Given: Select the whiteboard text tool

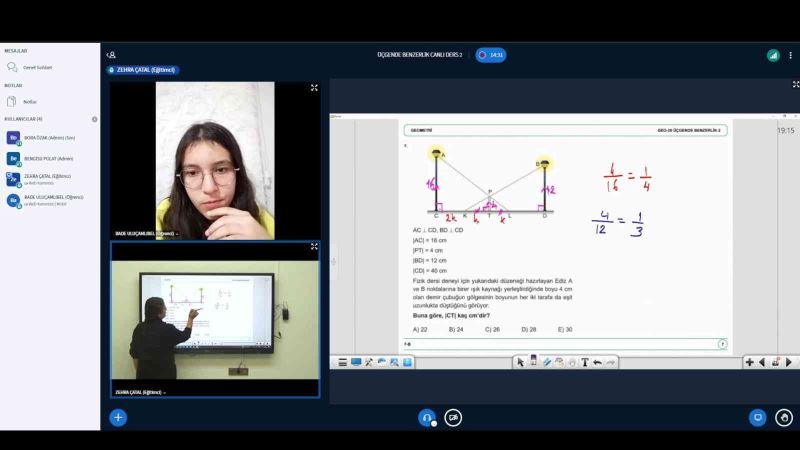Looking at the screenshot, I should click(585, 362).
